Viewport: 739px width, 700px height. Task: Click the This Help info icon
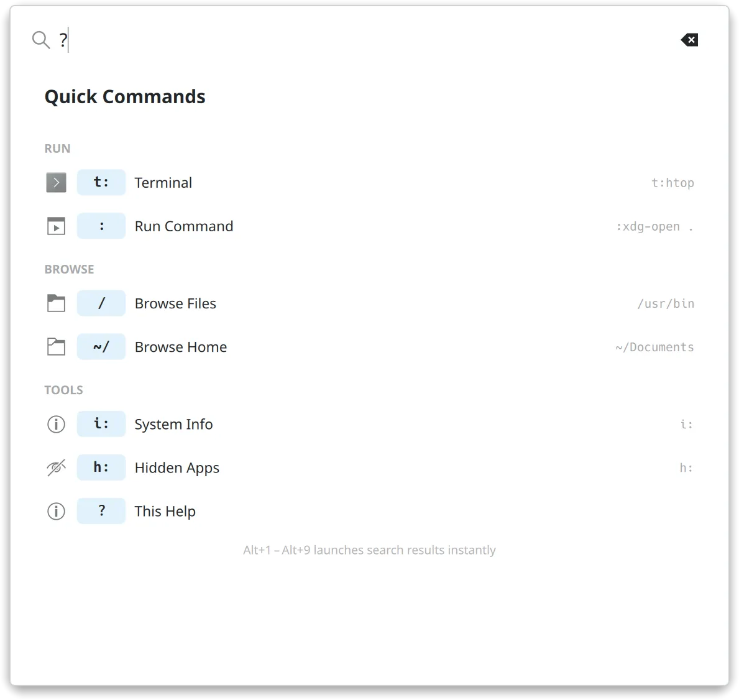tap(56, 511)
